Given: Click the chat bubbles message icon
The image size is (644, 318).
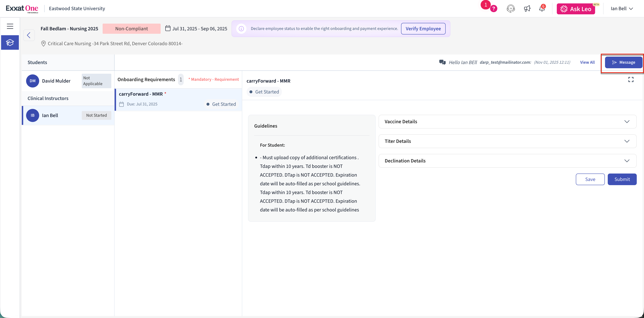Looking at the screenshot, I should point(442,62).
